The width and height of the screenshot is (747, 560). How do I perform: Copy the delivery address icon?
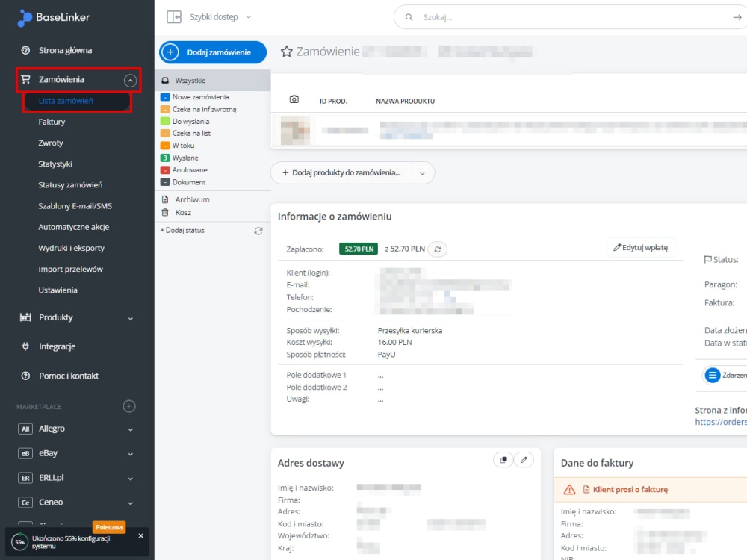(x=503, y=460)
